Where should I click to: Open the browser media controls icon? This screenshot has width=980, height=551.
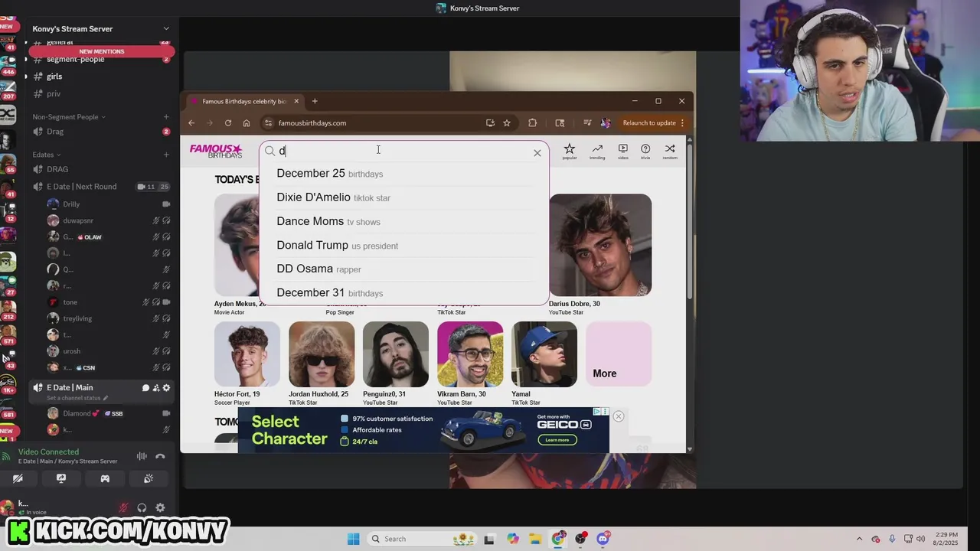tap(587, 122)
